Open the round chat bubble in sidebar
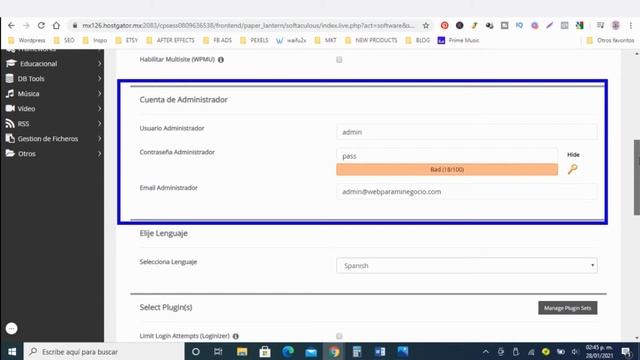Image resolution: width=640 pixels, height=360 pixels. (11, 328)
